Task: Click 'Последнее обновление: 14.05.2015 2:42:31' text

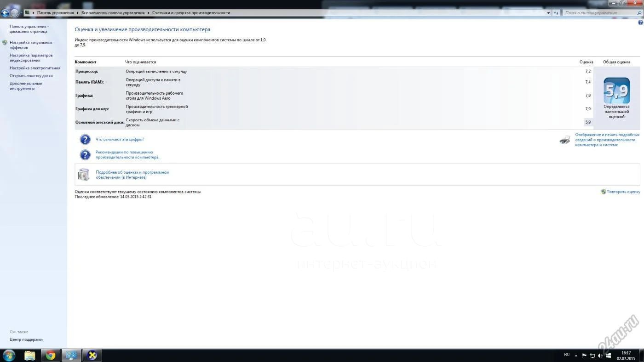Action: point(113,197)
